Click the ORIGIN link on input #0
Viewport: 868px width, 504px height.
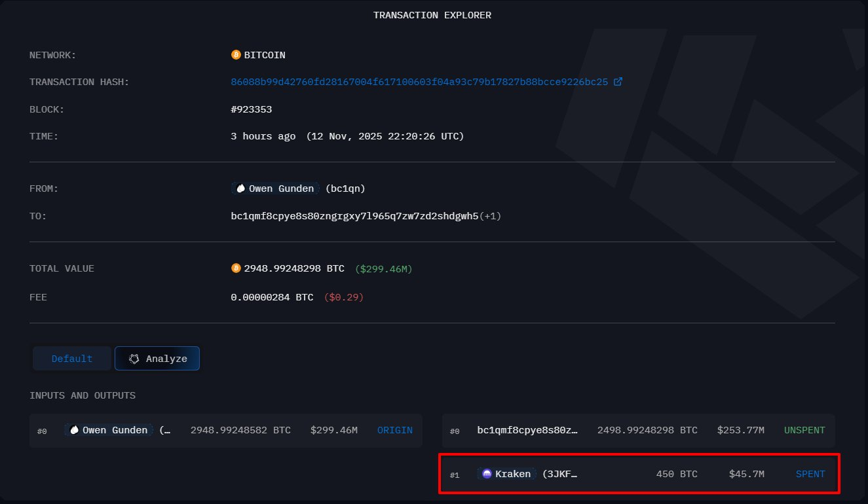point(394,431)
